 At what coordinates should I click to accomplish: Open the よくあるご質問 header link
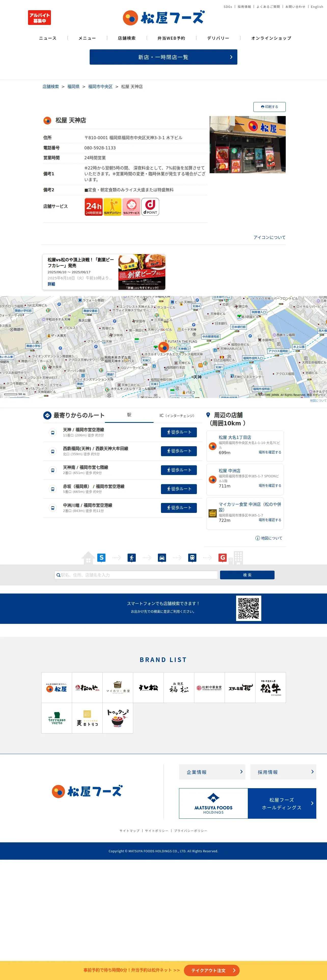268,7
